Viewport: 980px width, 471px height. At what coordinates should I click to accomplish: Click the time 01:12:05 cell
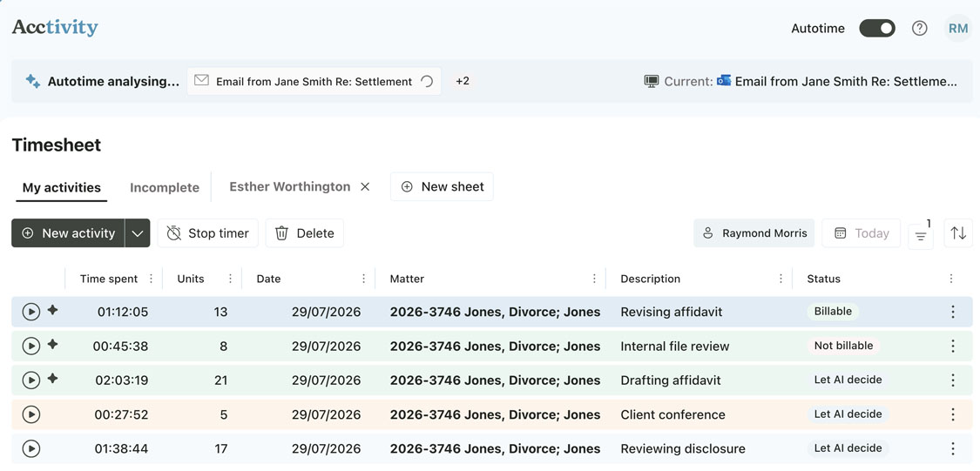(123, 312)
